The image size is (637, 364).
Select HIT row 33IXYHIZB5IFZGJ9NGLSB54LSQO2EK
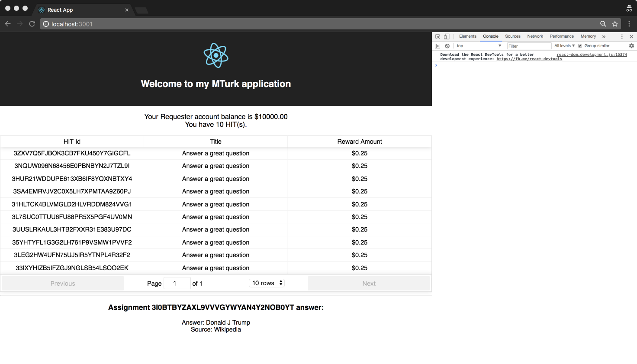(216, 268)
